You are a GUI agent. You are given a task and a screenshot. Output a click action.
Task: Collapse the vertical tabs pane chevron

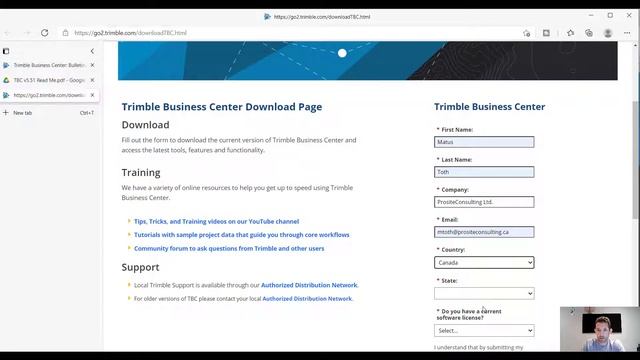pos(92,51)
